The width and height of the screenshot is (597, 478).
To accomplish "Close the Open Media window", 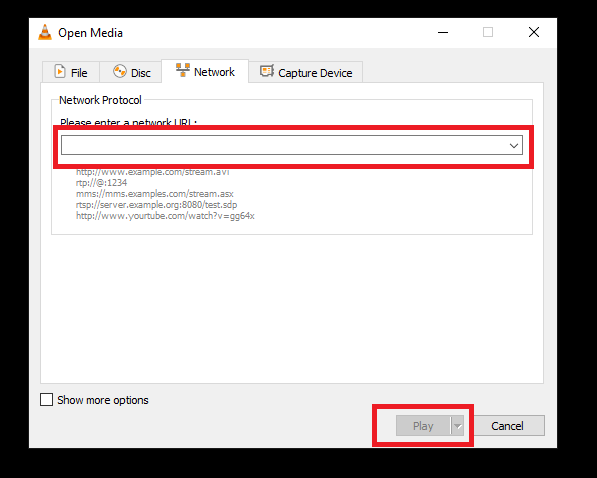I will [x=534, y=32].
